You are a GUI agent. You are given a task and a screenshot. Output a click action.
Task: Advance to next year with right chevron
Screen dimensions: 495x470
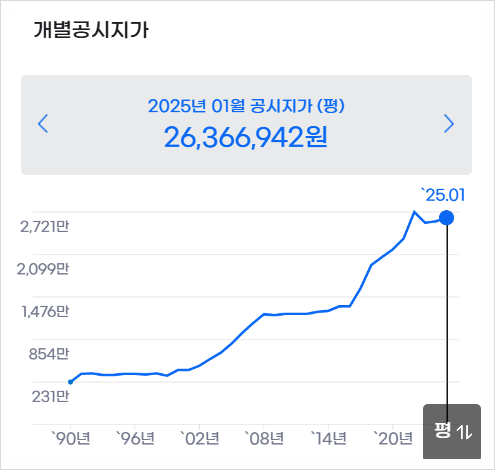click(449, 124)
